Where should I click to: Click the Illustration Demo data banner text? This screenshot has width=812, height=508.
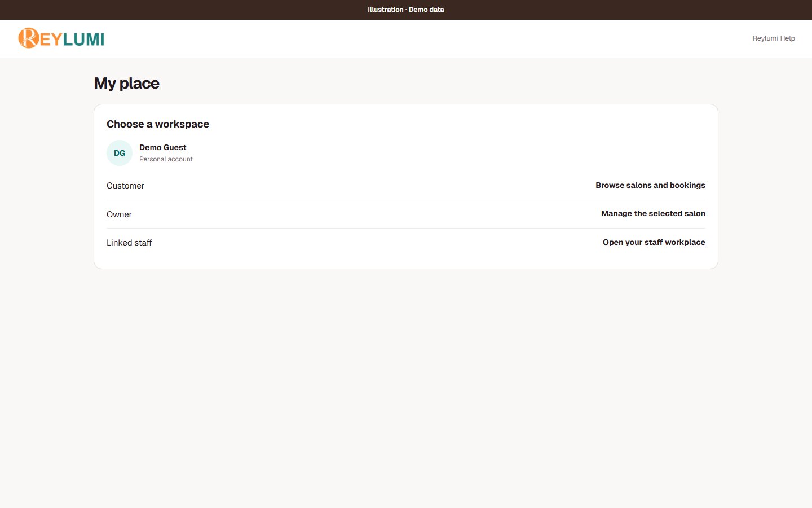(x=406, y=10)
